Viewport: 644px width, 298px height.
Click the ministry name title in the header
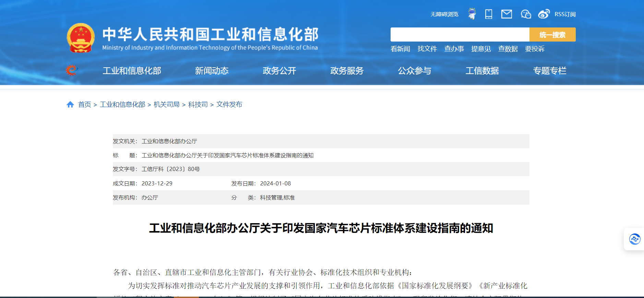211,34
